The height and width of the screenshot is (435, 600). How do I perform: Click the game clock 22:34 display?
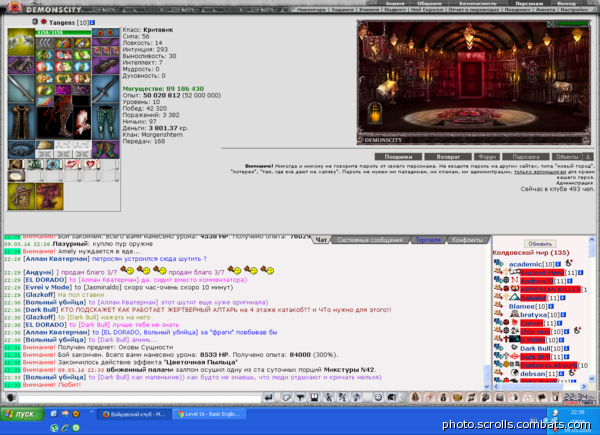pyautogui.click(x=579, y=397)
